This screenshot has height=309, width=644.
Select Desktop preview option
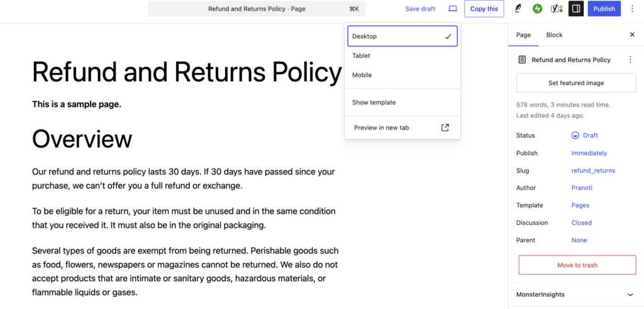tap(402, 36)
